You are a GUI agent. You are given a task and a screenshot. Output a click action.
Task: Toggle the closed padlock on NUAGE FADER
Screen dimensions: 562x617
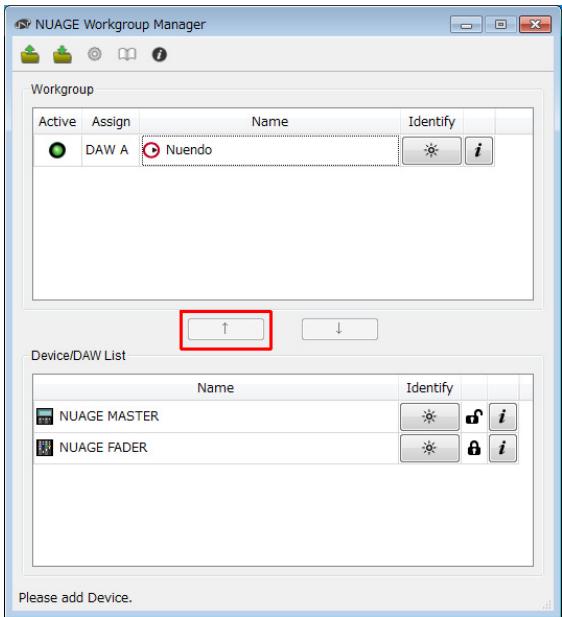pos(474,448)
